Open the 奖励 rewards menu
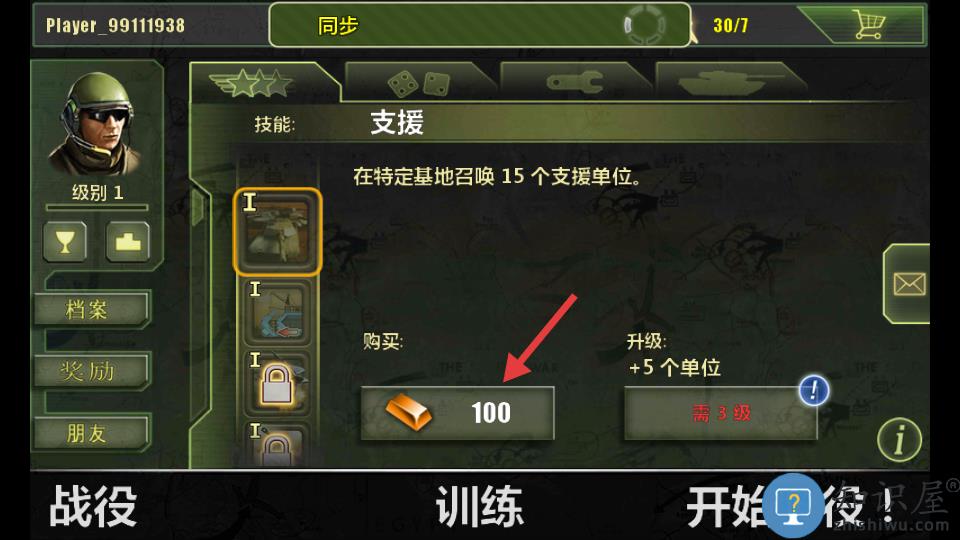The image size is (960, 540). click(x=90, y=371)
